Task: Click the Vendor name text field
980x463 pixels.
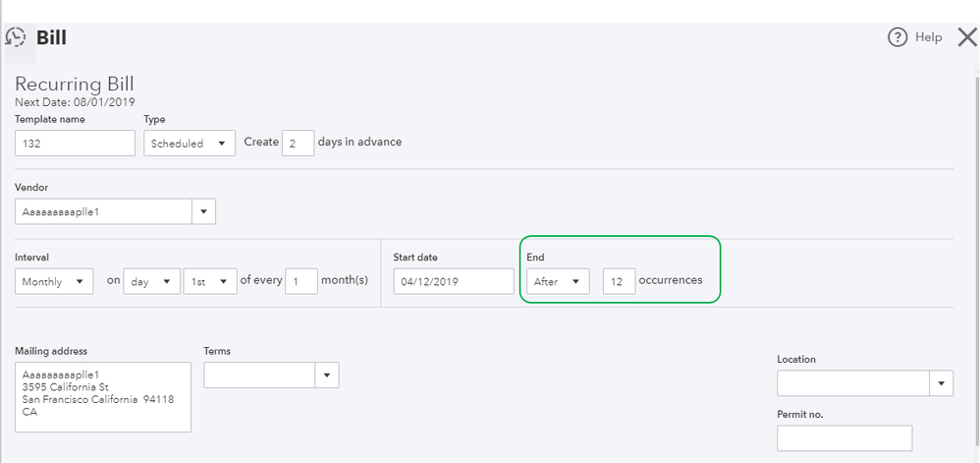Action: click(x=103, y=211)
